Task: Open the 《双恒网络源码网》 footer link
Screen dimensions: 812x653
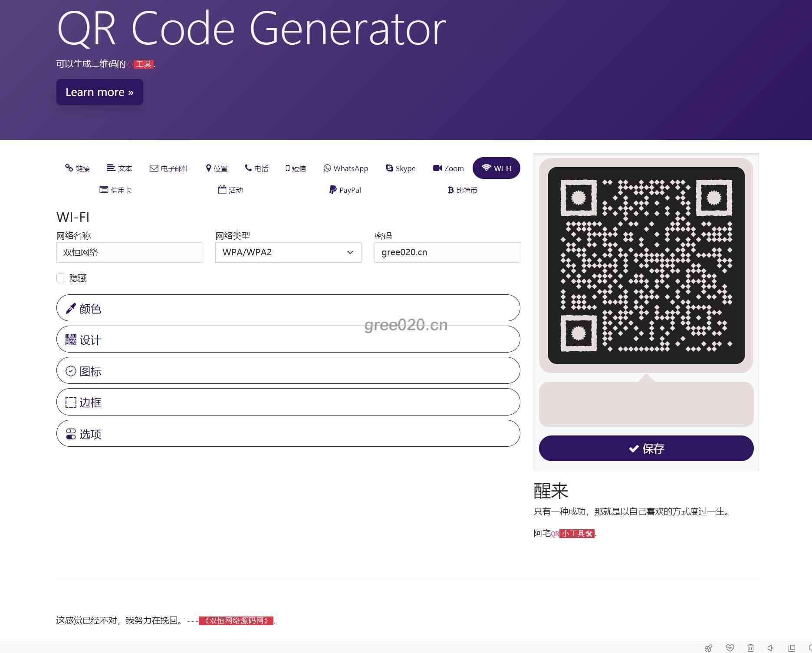Action: (236, 621)
